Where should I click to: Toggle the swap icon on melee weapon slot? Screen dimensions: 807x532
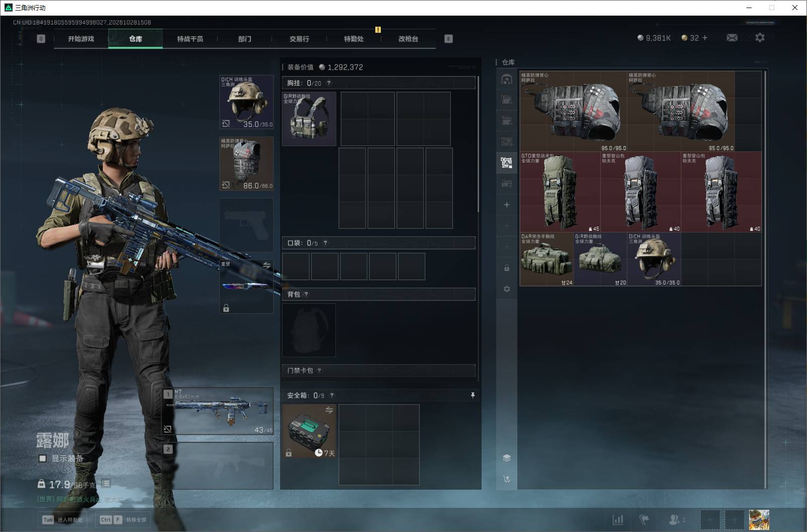[x=266, y=265]
